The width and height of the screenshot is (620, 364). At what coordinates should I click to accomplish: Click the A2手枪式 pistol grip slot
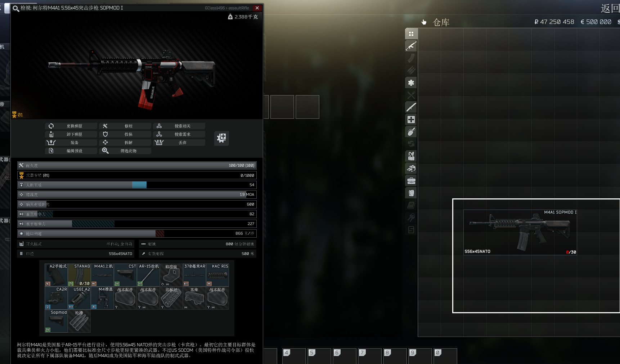point(56,275)
